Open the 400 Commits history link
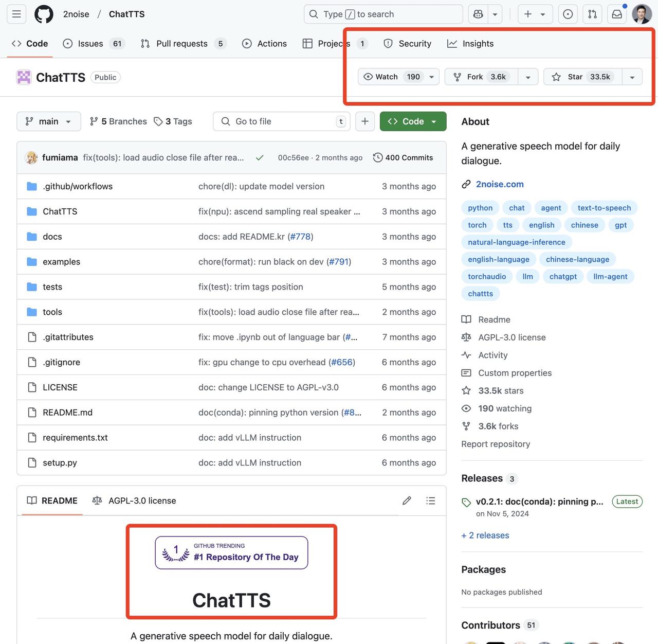Image resolution: width=658 pixels, height=644 pixels. point(403,157)
